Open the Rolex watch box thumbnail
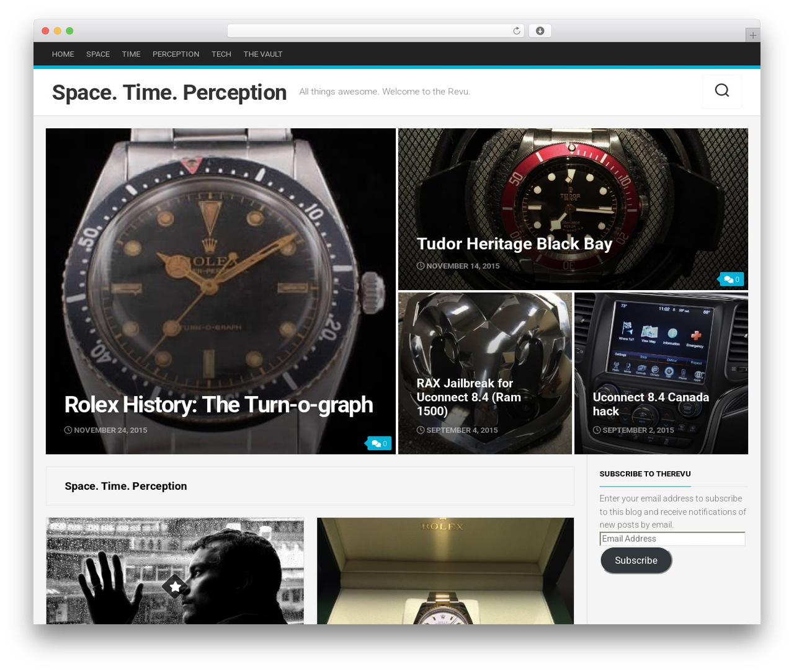The image size is (794, 672). pyautogui.click(x=445, y=571)
